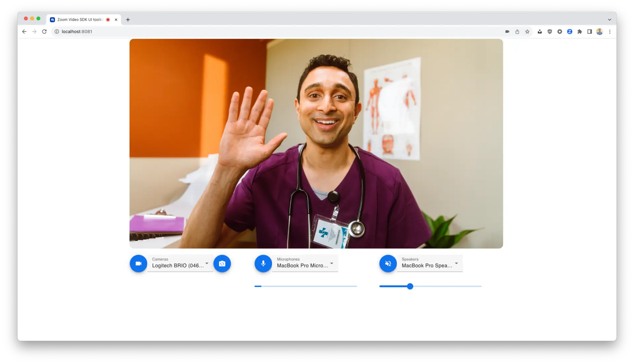Reload the localhost page
This screenshot has width=634, height=364.
click(x=44, y=32)
